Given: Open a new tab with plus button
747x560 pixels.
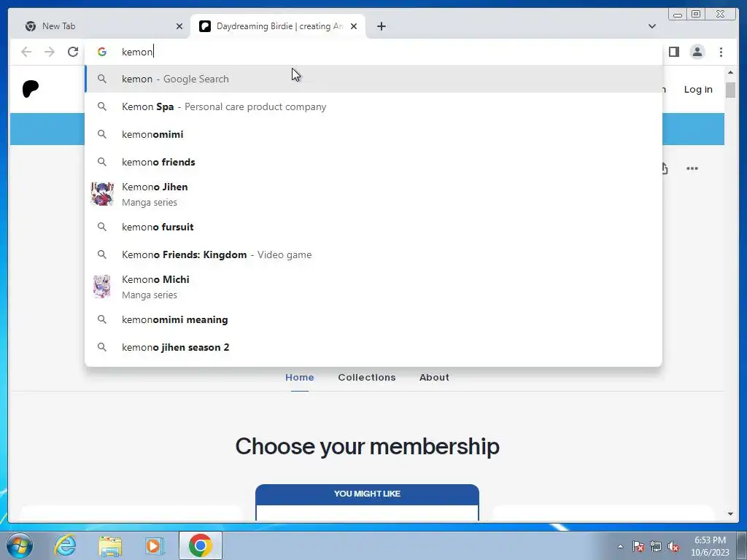Looking at the screenshot, I should 381,27.
